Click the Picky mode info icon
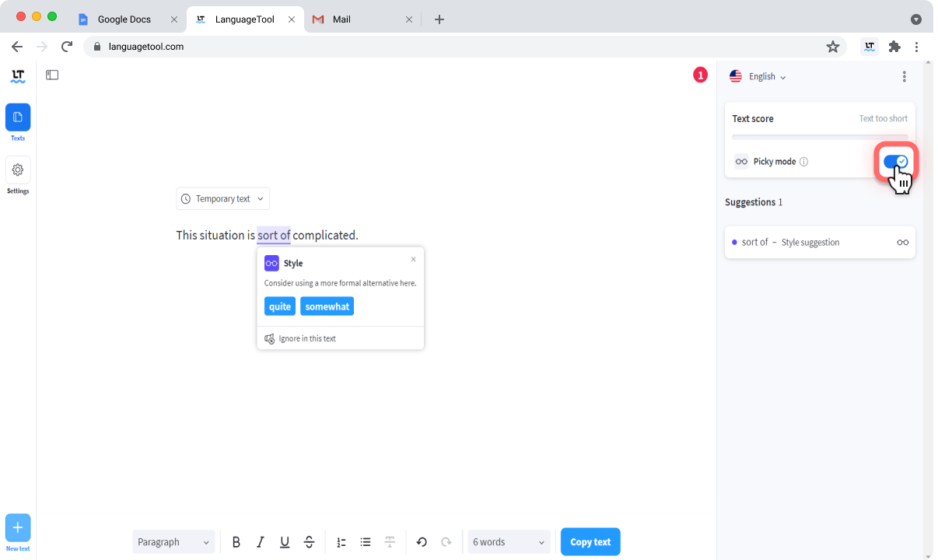This screenshot has height=560, width=938. pyautogui.click(x=804, y=162)
